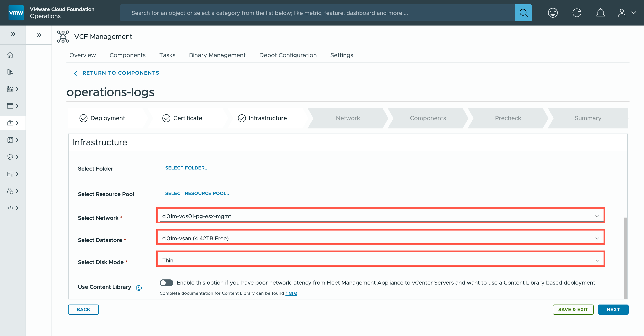644x336 pixels.
Task: Click the info icon beside Use Content Library
Action: click(139, 288)
